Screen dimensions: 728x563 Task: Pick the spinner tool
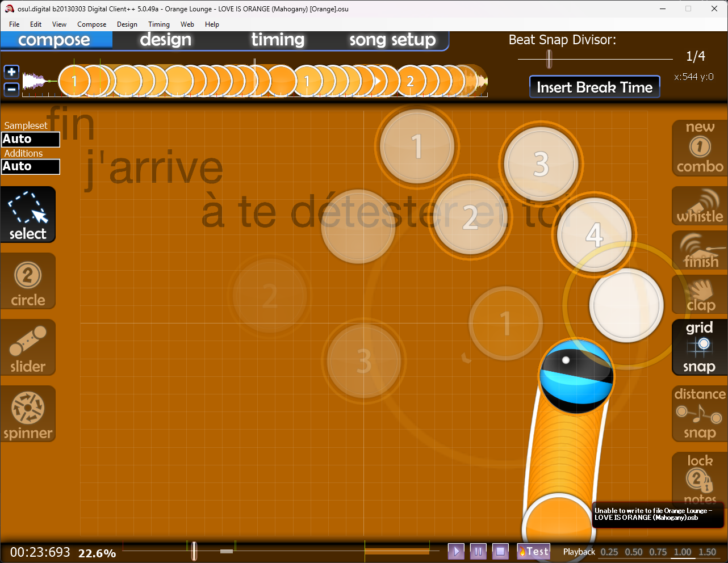[x=28, y=414]
